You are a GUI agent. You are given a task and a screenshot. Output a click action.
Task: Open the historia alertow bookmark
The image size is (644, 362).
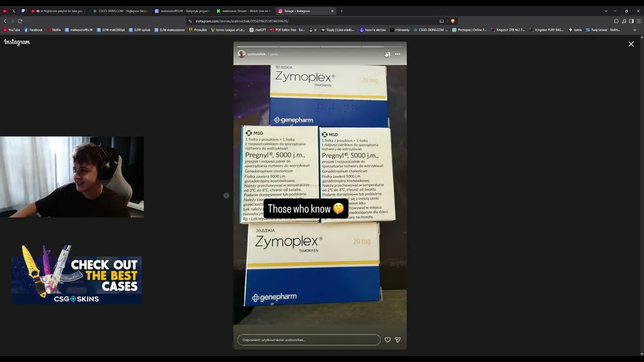[x=373, y=30]
